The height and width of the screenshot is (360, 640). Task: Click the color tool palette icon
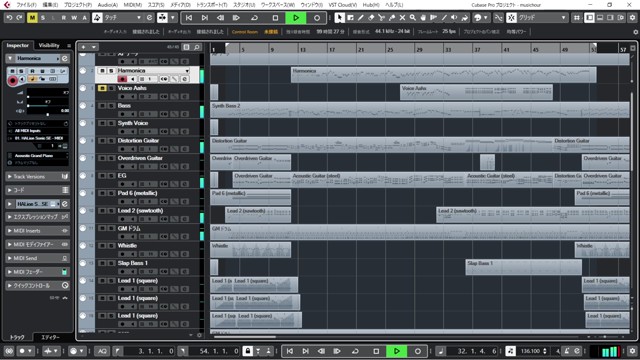click(x=477, y=18)
